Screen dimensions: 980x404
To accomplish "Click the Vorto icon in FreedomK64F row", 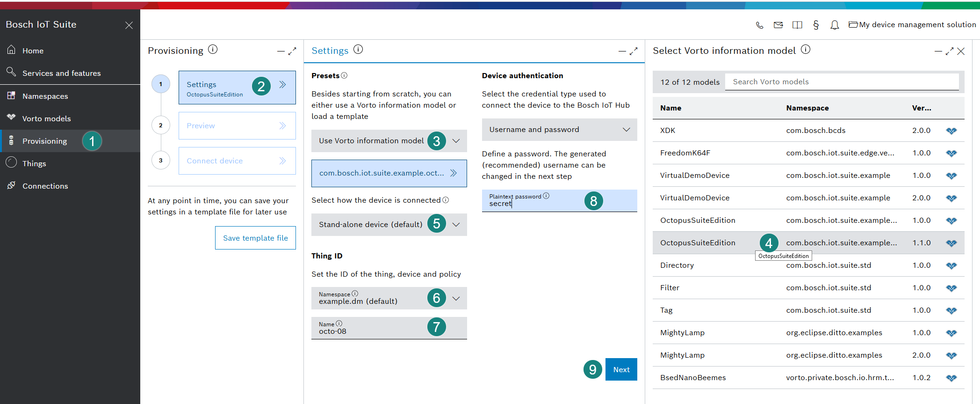I will tap(951, 153).
